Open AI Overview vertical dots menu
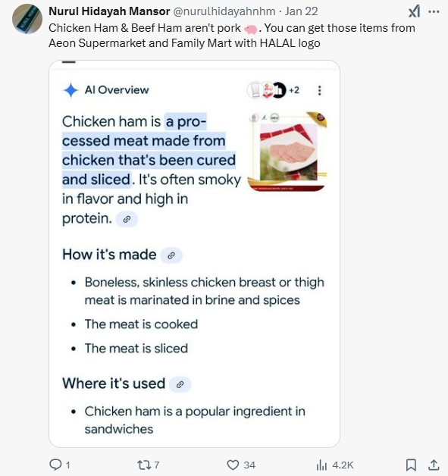The image size is (448, 476). (319, 90)
